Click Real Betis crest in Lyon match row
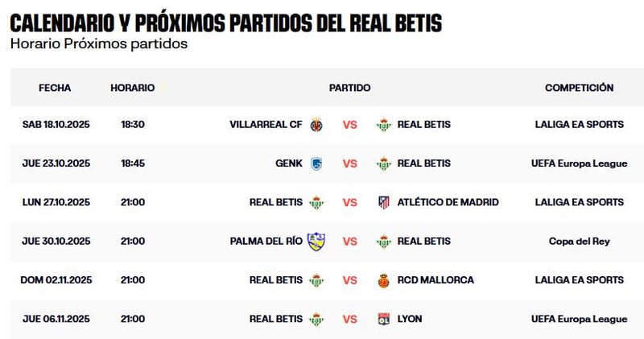 click(x=317, y=319)
